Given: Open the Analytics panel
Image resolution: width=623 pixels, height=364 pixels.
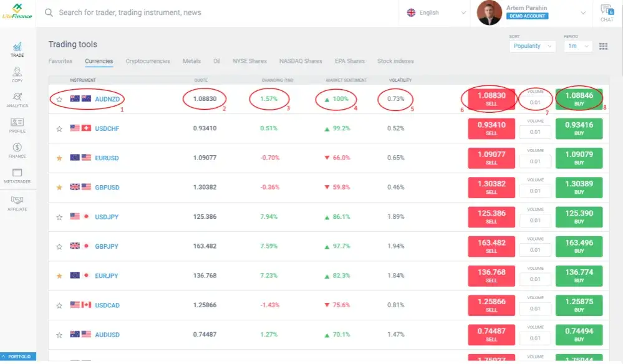Looking at the screenshot, I should click(17, 100).
